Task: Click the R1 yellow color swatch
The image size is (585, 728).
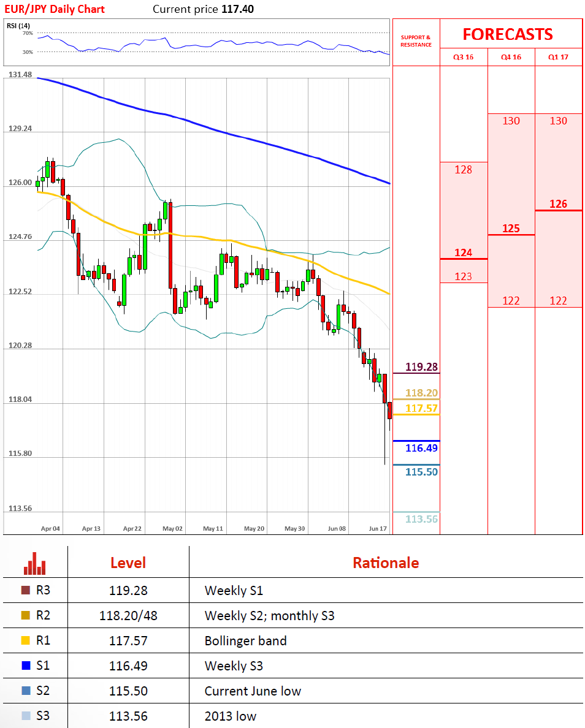Action: (26, 640)
